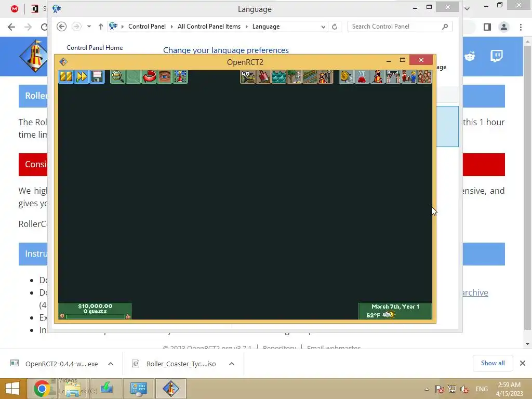The height and width of the screenshot is (399, 532).
Task: Open finances coin icon
Action: tap(347, 77)
